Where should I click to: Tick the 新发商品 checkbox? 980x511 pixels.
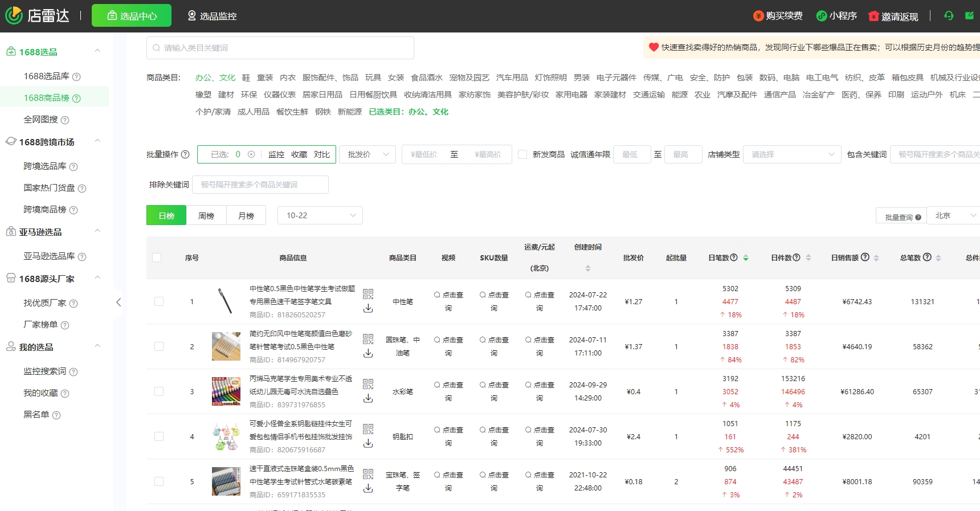(522, 154)
